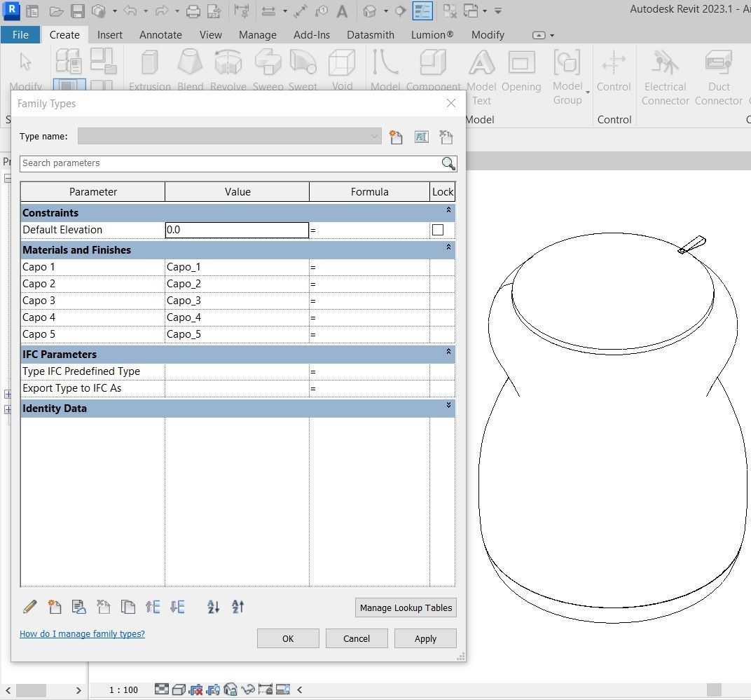Click the Default 3D View house icon
751x700 pixels.
[x=369, y=11]
